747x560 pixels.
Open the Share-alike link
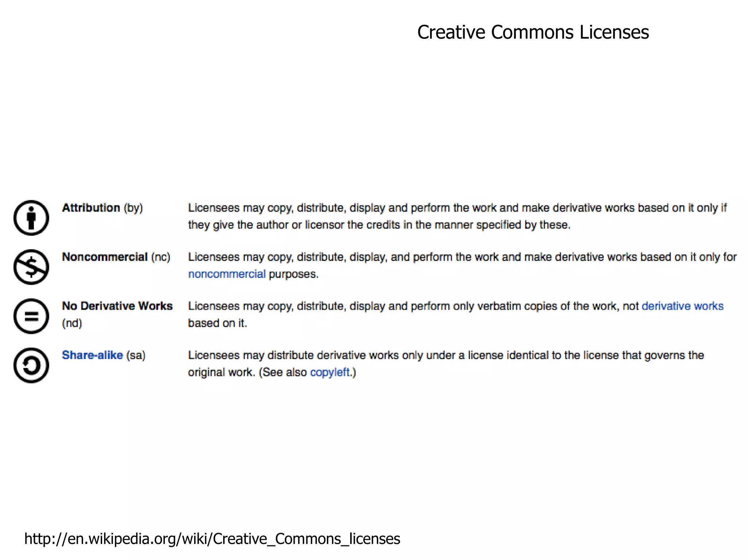(92, 355)
